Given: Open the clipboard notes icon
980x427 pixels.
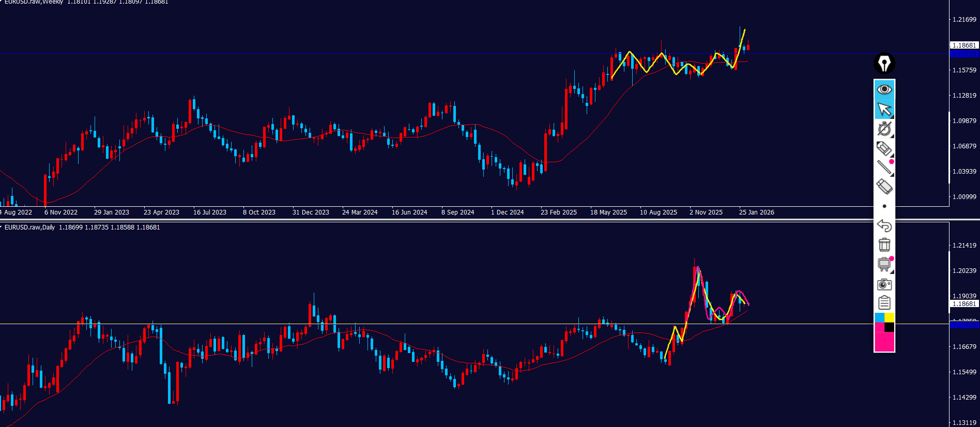Looking at the screenshot, I should click(x=884, y=303).
